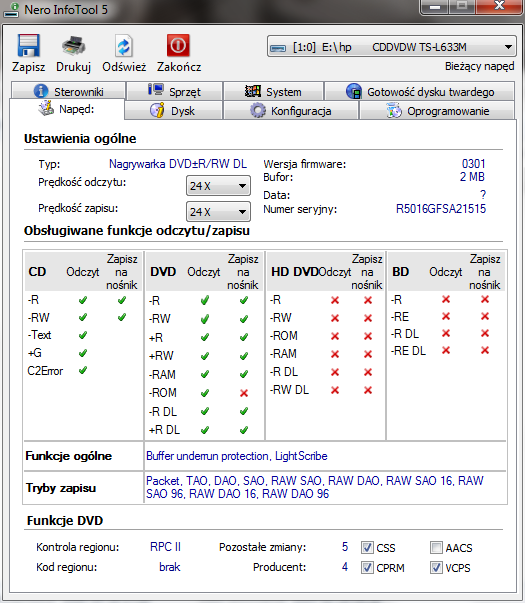
Task: Click the DVD -R DL read checkmark
Action: click(205, 411)
